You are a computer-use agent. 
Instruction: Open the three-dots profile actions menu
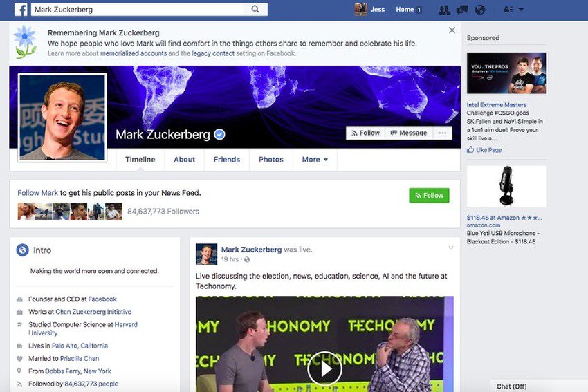point(443,133)
